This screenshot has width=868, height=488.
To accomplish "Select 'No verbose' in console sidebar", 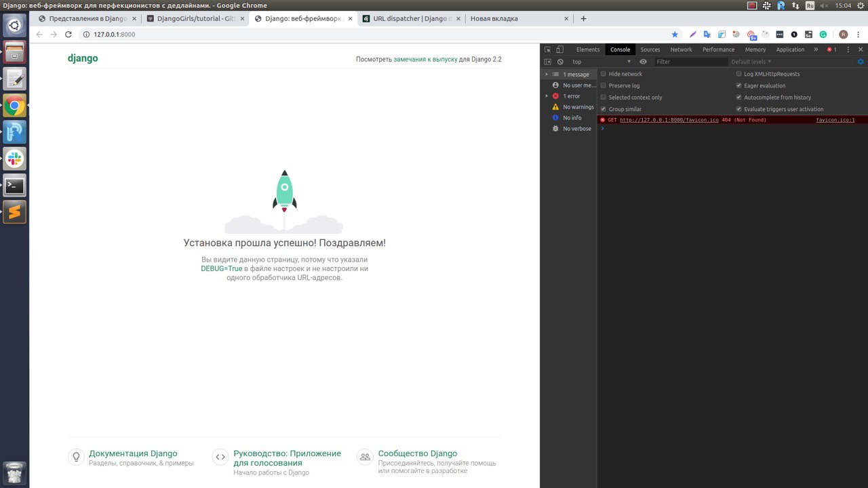I will (x=572, y=129).
